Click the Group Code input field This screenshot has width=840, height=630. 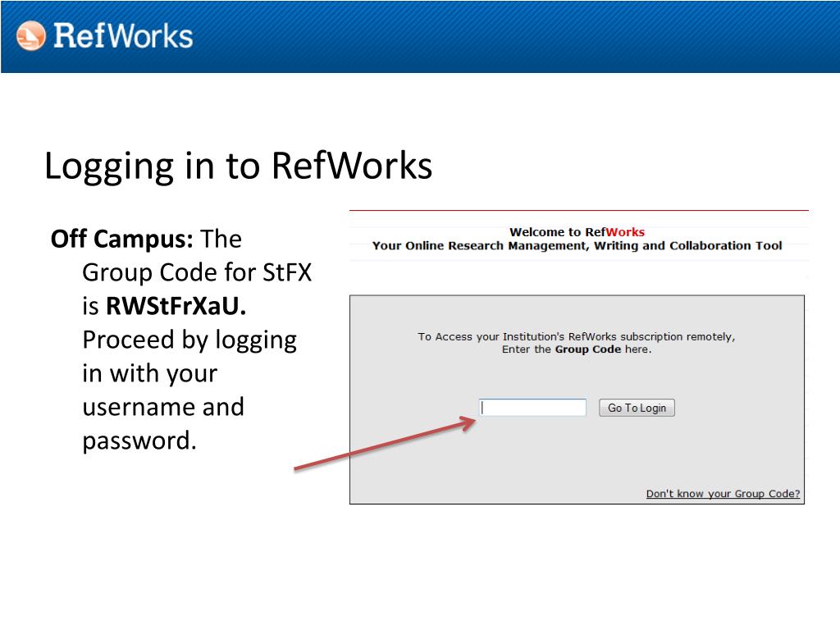tap(532, 408)
